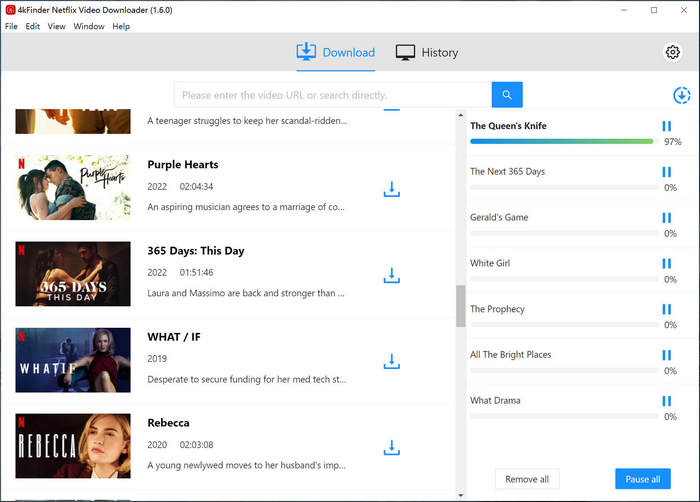This screenshot has height=502, width=700.
Task: Pause White Girl download
Action: [667, 264]
